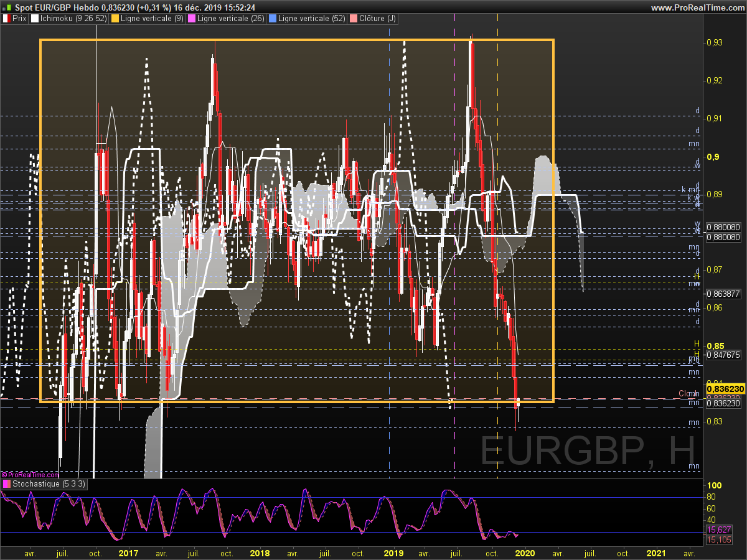The width and height of the screenshot is (747, 560).
Task: Click the orange Ligne verticale (9) swatch
Action: [115, 19]
